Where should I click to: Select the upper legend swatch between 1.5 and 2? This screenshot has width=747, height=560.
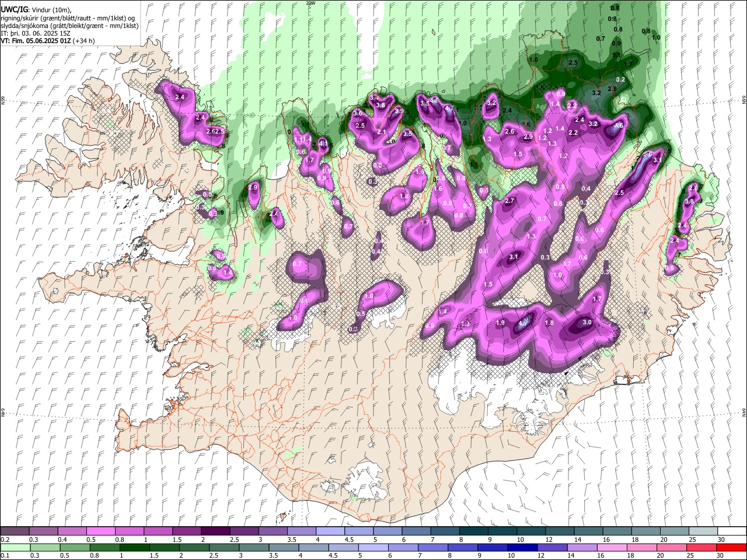coord(186,531)
